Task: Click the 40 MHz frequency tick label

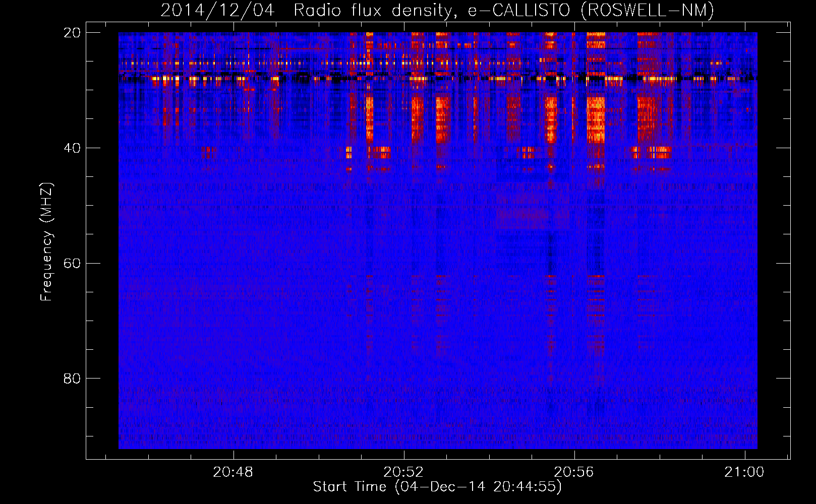Action: point(72,148)
